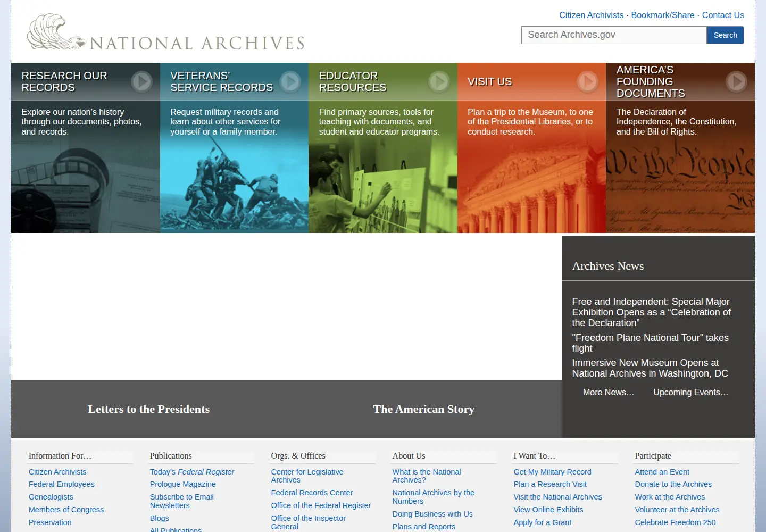
Task: Click the Upcoming Events… link
Action: coord(690,393)
